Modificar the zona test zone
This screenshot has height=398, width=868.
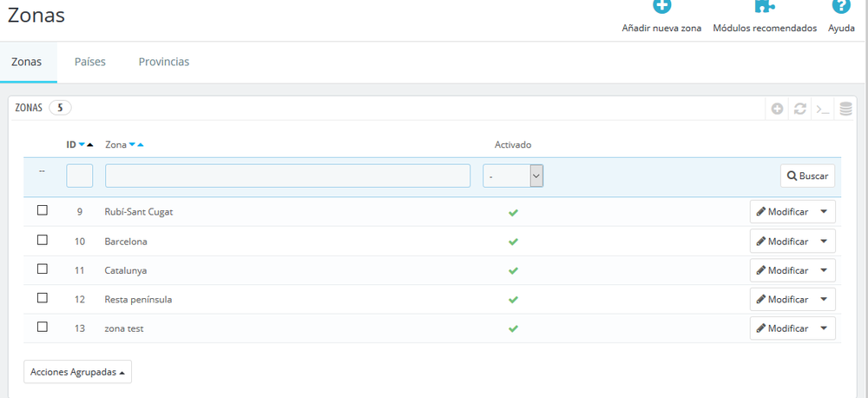click(782, 328)
